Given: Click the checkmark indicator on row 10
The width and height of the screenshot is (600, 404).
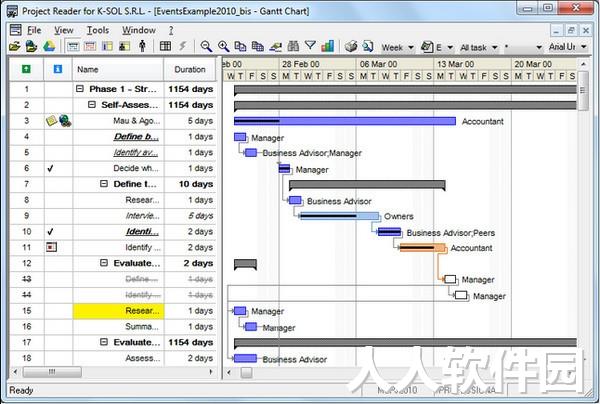Looking at the screenshot, I should pos(50,231).
